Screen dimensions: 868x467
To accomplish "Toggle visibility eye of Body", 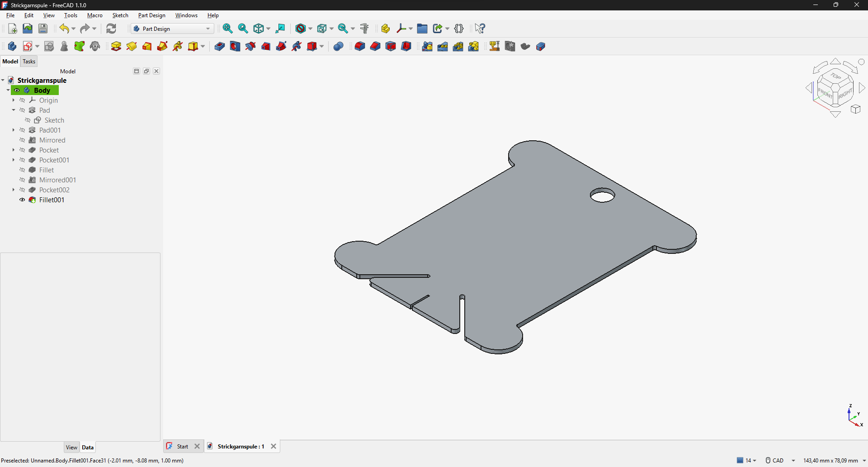I will [17, 91].
